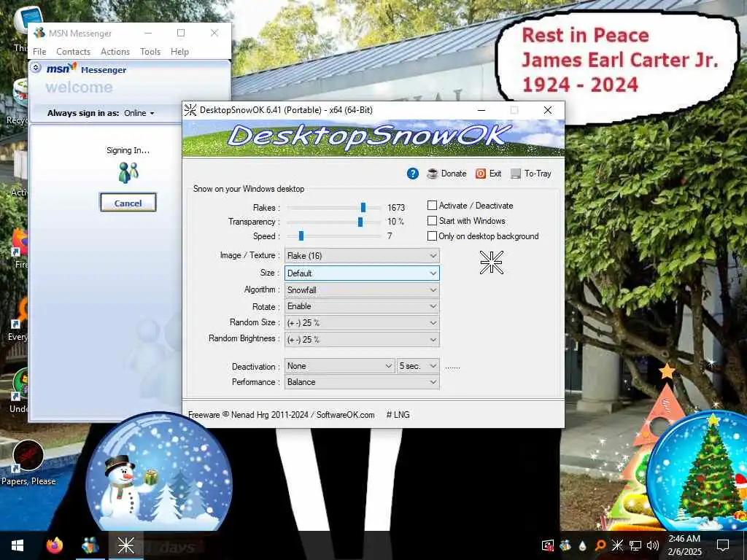
Task: Click the Christmas tree snow globe widget
Action: tap(698, 472)
